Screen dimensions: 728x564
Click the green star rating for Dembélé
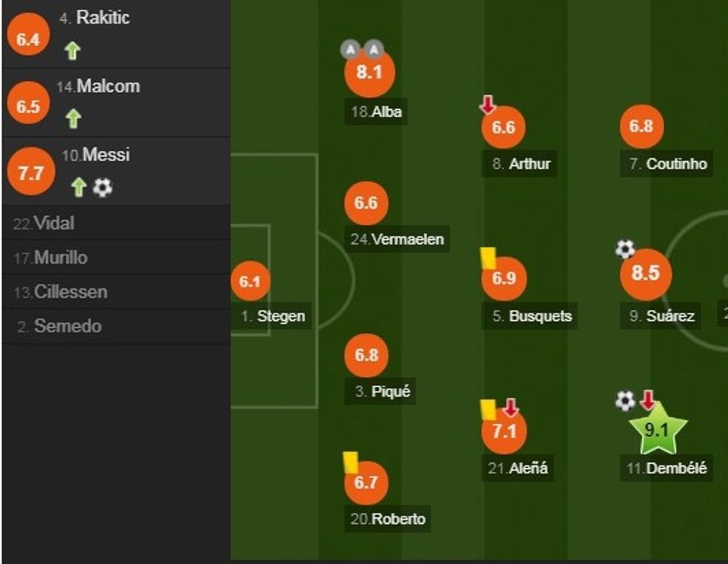click(657, 430)
